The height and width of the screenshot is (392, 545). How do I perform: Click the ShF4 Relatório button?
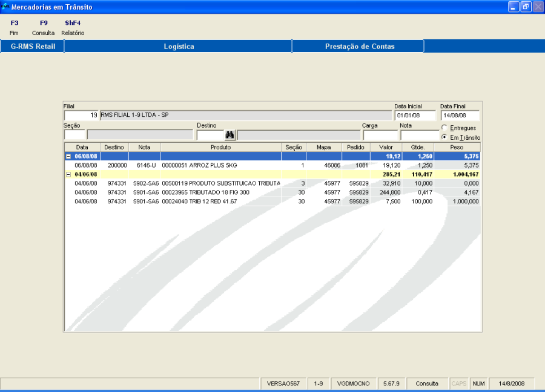tap(73, 28)
